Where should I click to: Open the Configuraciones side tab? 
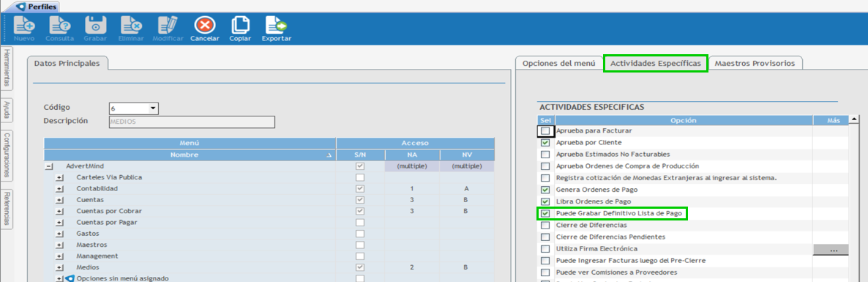(x=7, y=156)
